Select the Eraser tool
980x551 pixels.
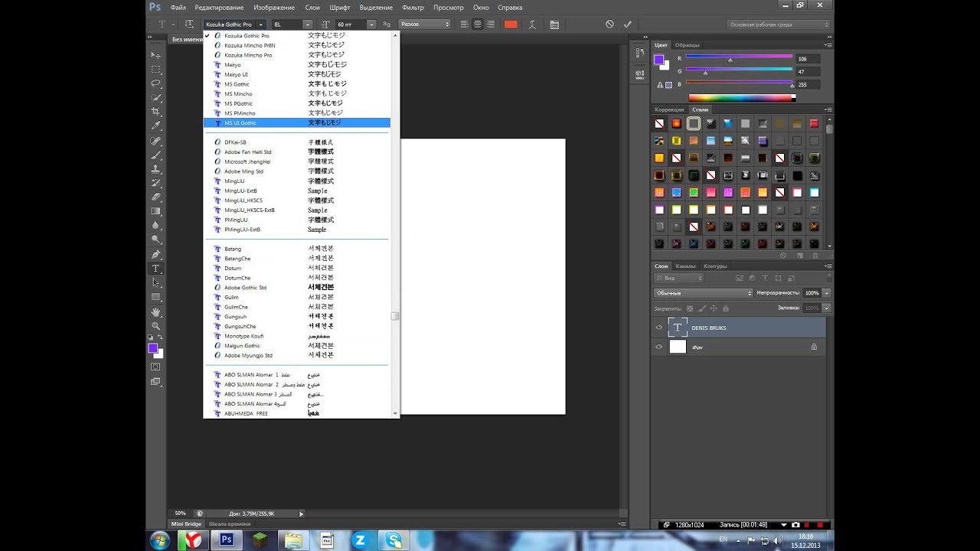pyautogui.click(x=156, y=197)
